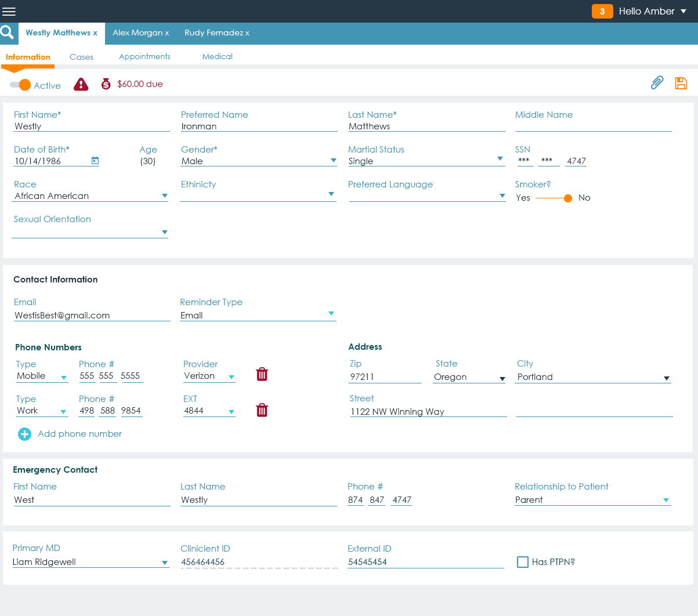This screenshot has width=698, height=616.
Task: Open the Relationship to Patient dropdown
Action: coord(666,500)
